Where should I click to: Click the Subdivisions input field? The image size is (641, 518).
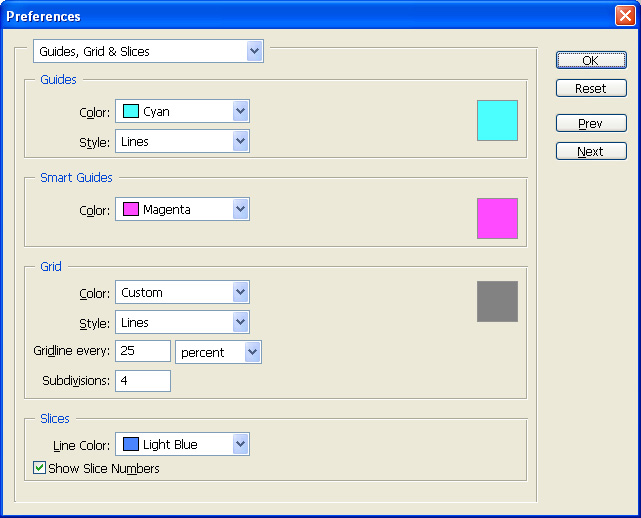tap(143, 381)
